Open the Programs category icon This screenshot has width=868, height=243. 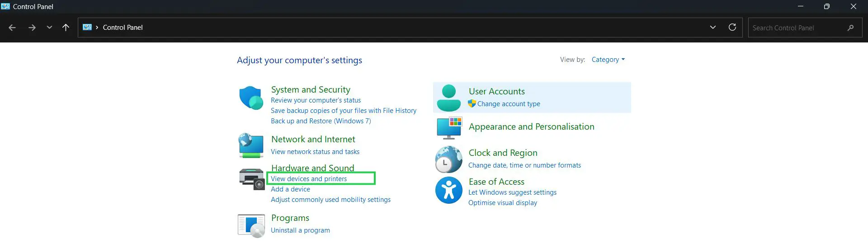251,225
